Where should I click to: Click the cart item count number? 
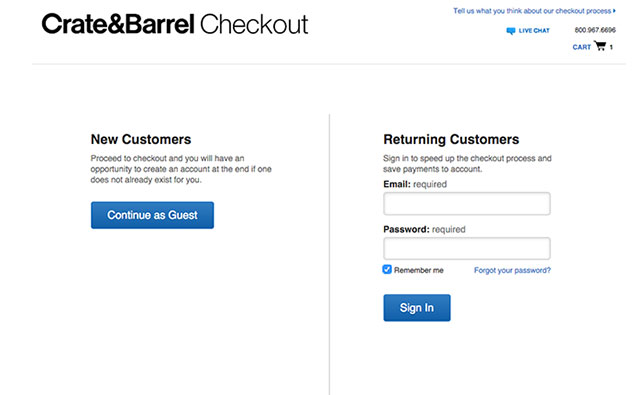(611, 47)
